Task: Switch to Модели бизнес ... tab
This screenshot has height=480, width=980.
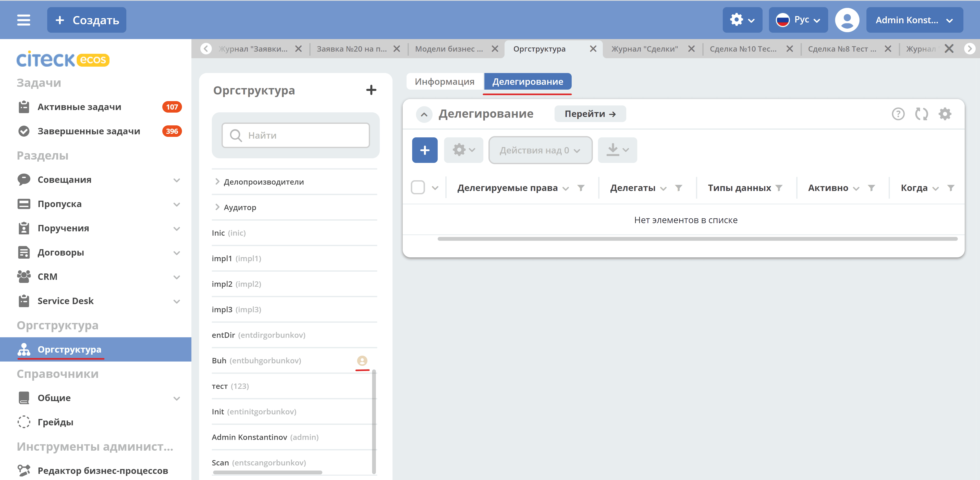Action: click(449, 49)
